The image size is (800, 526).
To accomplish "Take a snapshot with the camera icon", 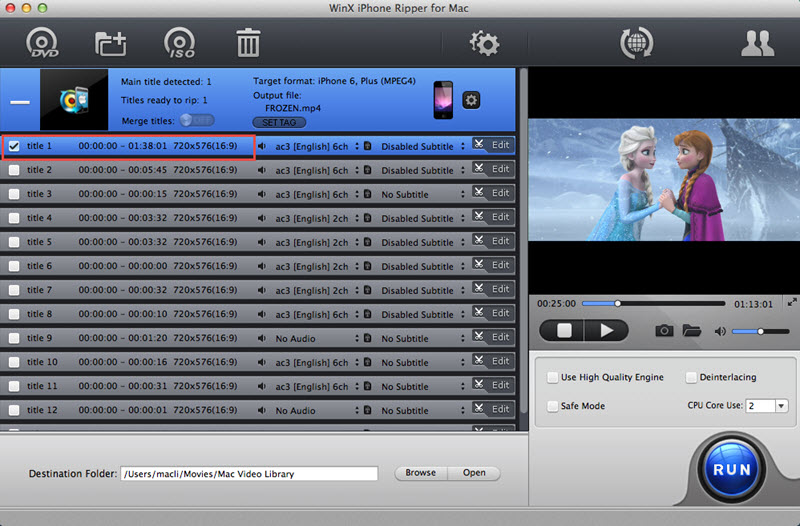I will click(x=664, y=331).
